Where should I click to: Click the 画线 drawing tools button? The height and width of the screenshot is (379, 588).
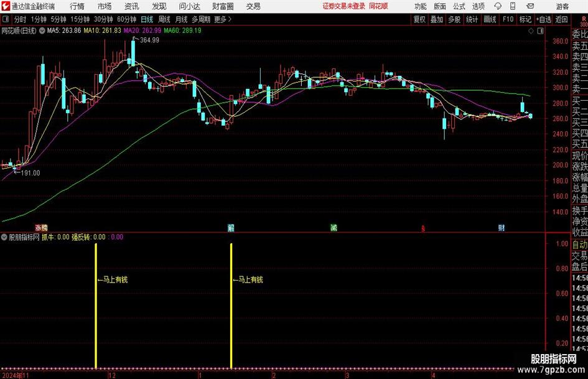pos(490,19)
